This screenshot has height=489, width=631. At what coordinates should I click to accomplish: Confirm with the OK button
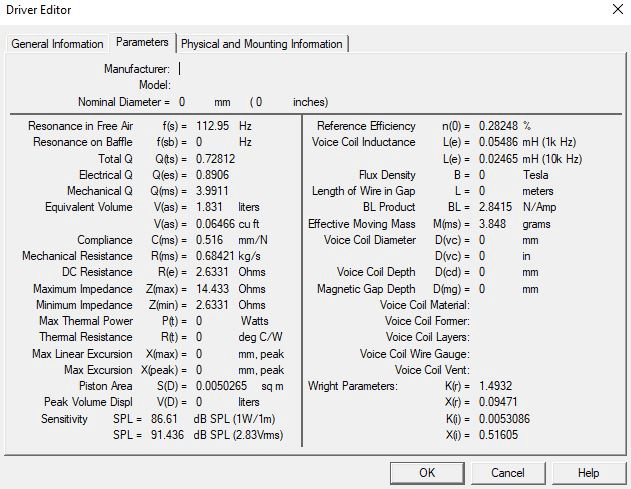427,472
